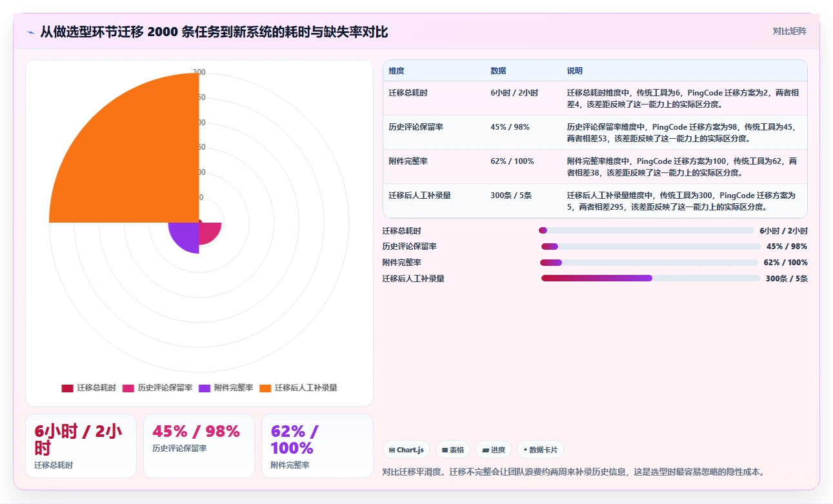Click the Chart.js tag chip
This screenshot has width=833, height=504.
[406, 450]
